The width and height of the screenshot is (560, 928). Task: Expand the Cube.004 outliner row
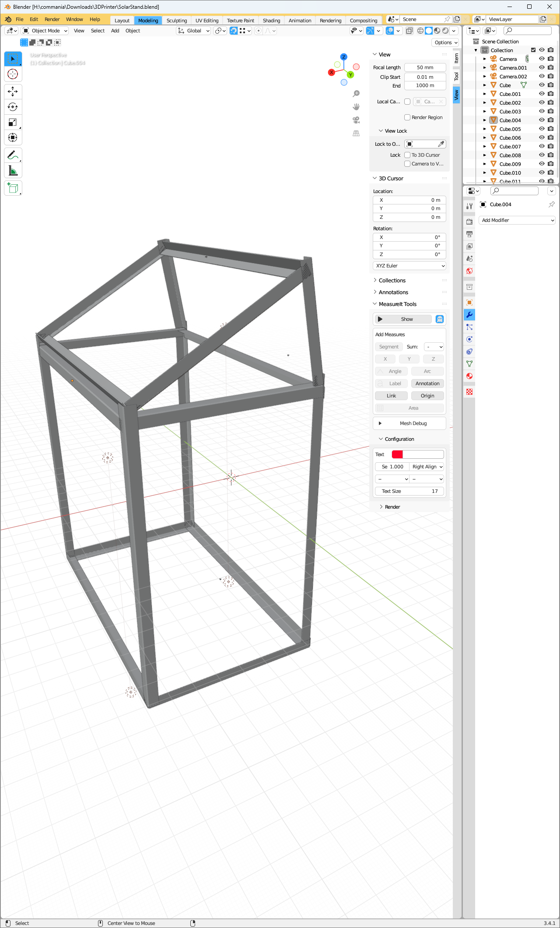(x=485, y=120)
